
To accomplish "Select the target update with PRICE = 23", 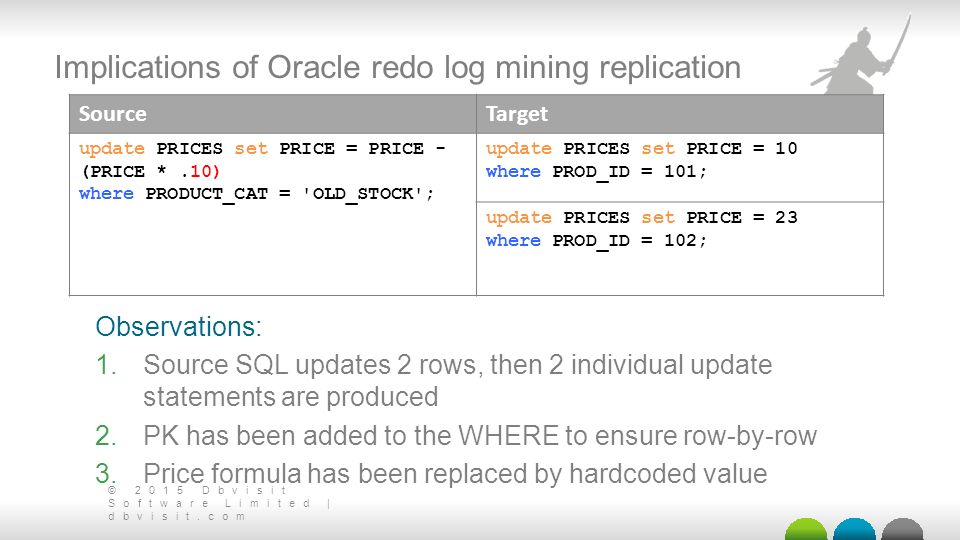I will 642,229.
